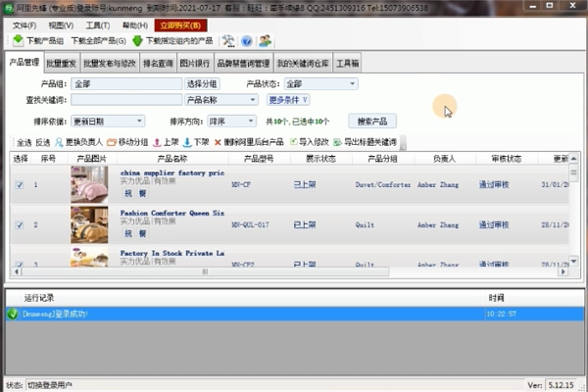
Task: Click the Fashion Comforter Queen product thumbnail
Action: click(x=89, y=224)
